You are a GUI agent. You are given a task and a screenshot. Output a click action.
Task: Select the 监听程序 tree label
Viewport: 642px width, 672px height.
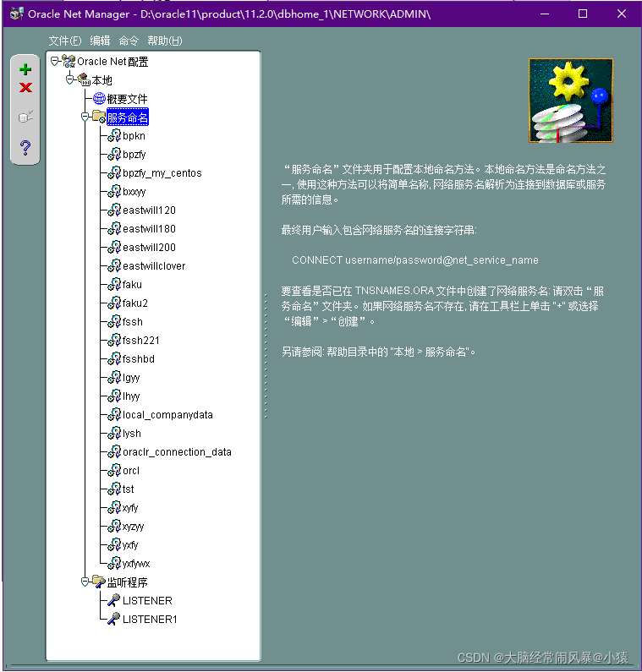coord(128,582)
